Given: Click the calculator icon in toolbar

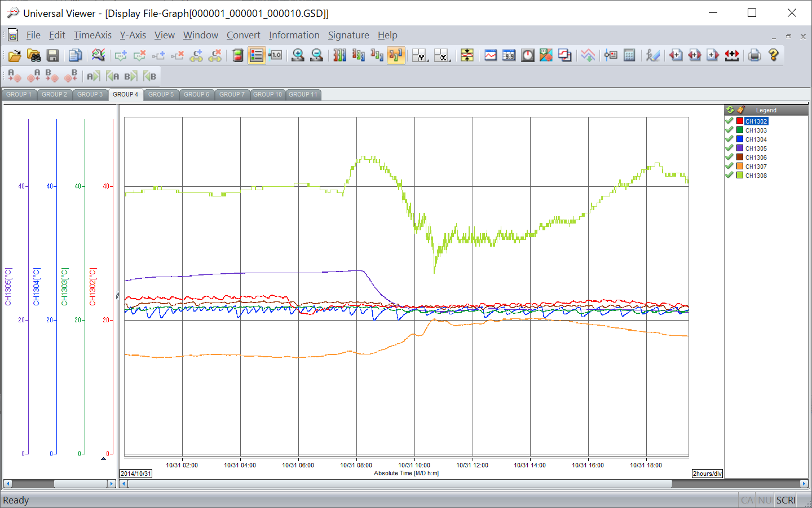Looking at the screenshot, I should [630, 55].
